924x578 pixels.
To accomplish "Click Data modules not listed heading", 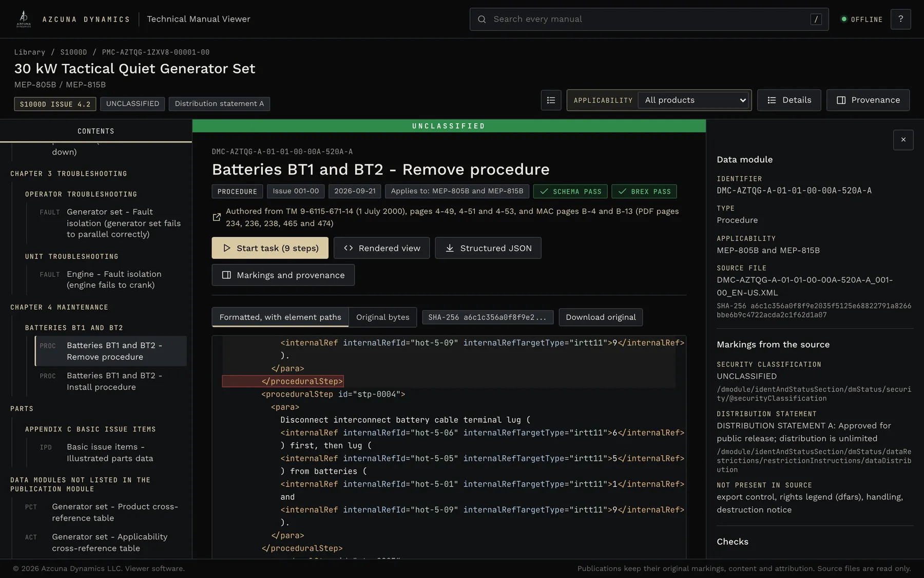I will 81,484.
